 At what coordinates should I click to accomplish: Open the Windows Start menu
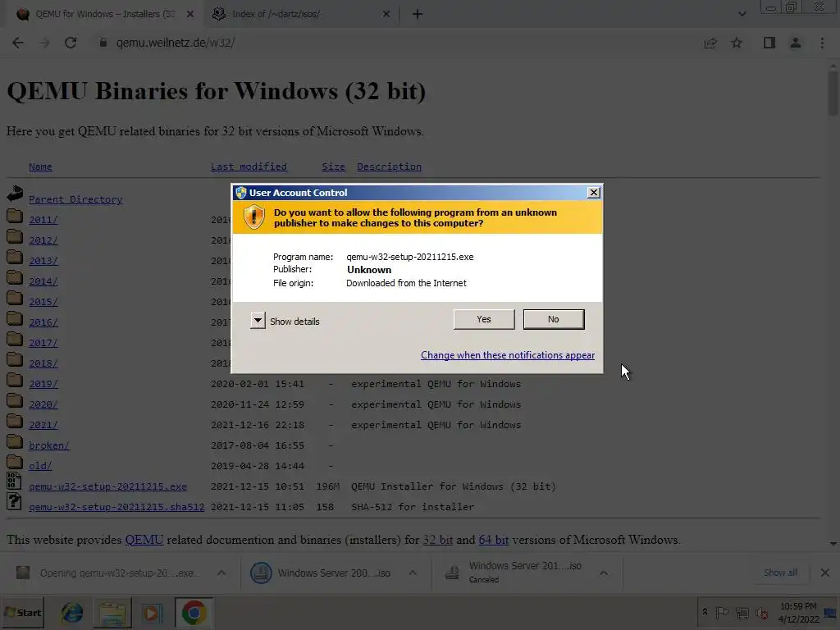(22, 612)
